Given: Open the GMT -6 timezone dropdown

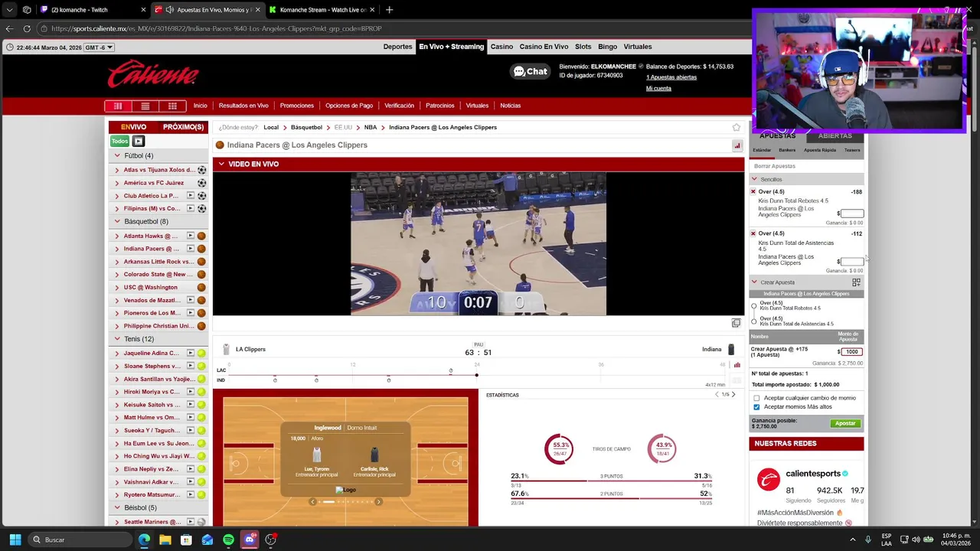Looking at the screenshot, I should pyautogui.click(x=100, y=47).
